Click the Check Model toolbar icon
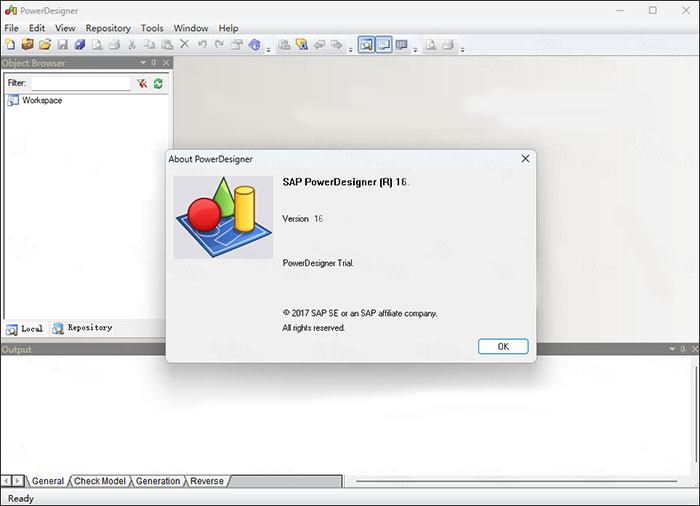Viewport: 700px width, 506px height. pos(284,45)
